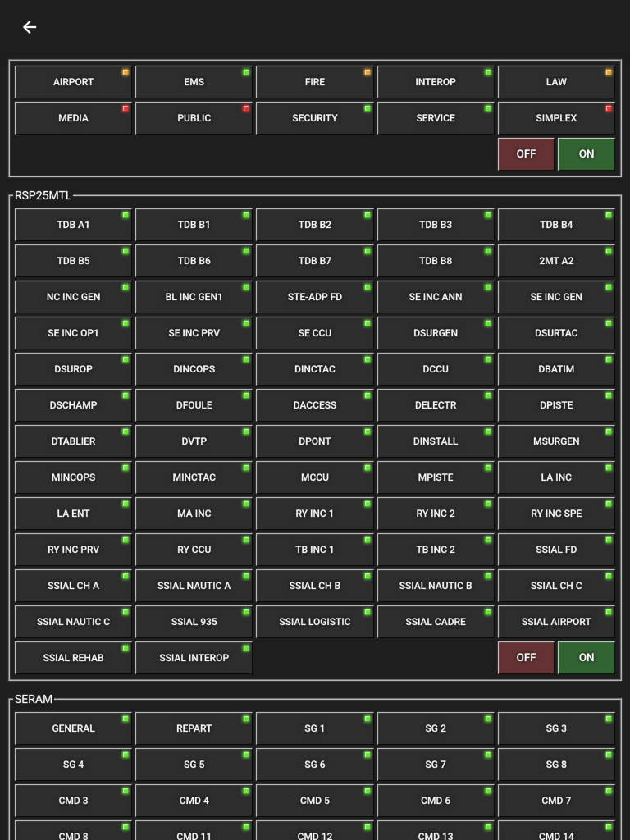Toggle the SSIAL REHAB talkgroup

tap(73, 657)
